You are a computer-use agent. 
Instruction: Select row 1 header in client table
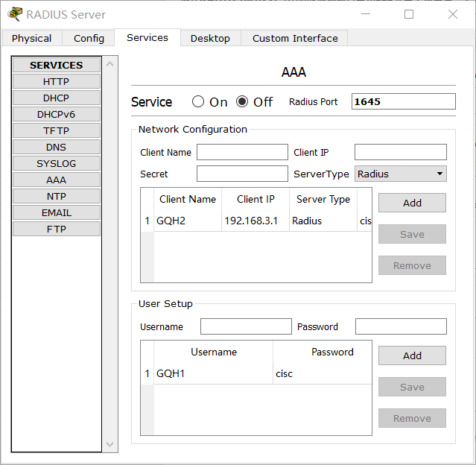tap(147, 221)
